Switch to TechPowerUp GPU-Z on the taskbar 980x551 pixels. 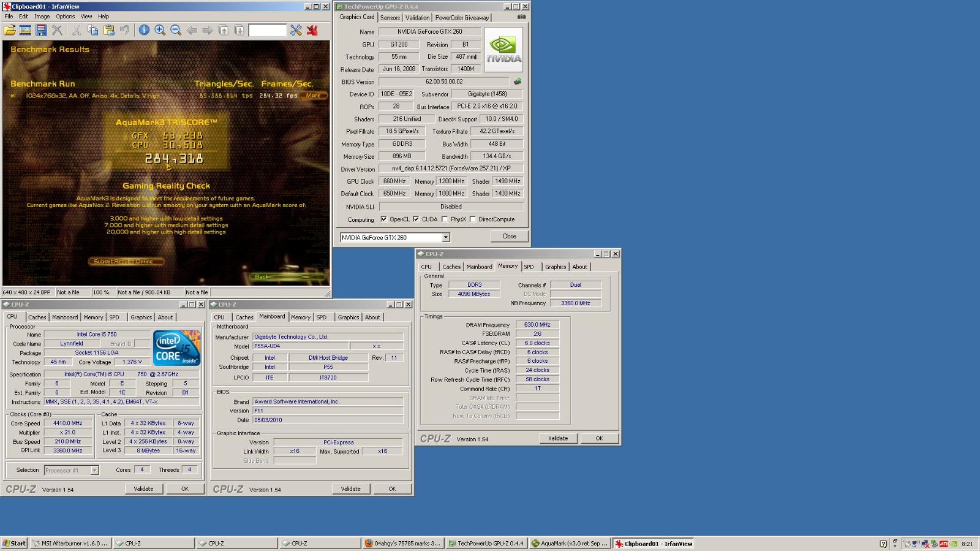(487, 544)
